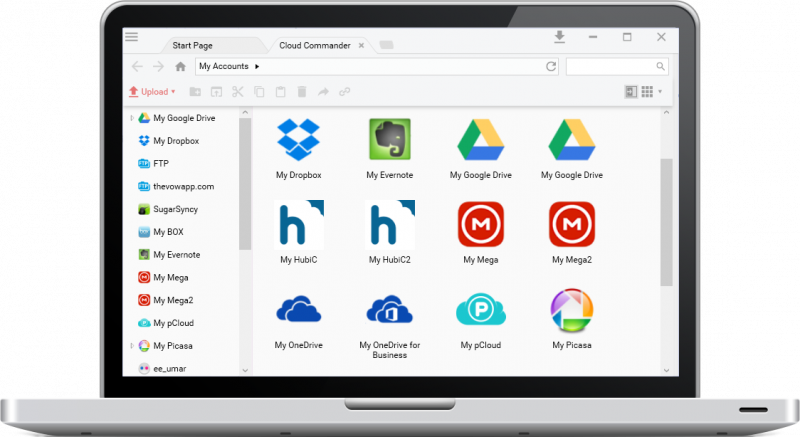
Task: Expand the My Accounts breadcrumb arrow
Action: (x=257, y=66)
